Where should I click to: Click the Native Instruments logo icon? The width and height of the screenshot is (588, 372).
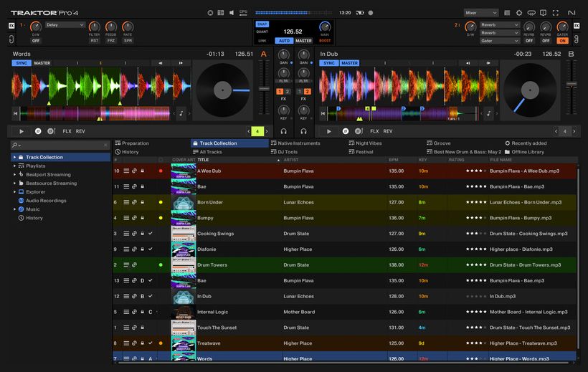572,13
